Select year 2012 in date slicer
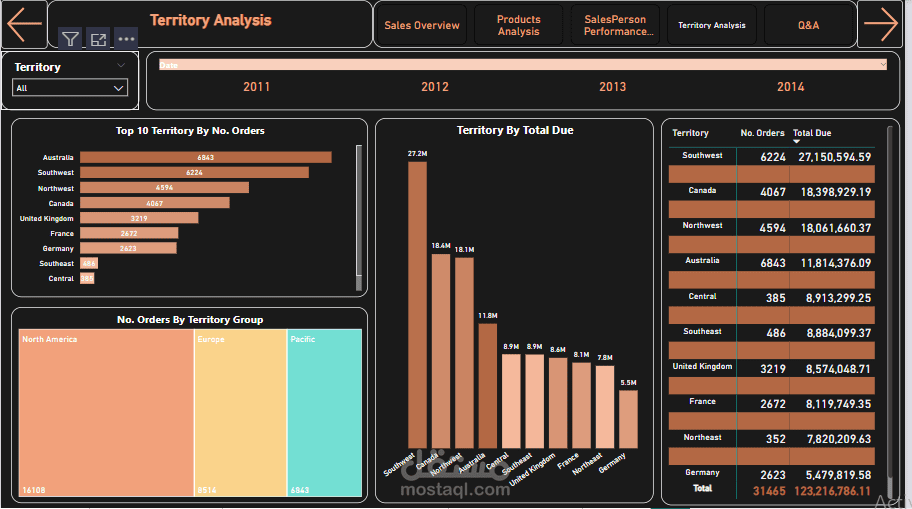This screenshot has width=912, height=509. click(435, 87)
